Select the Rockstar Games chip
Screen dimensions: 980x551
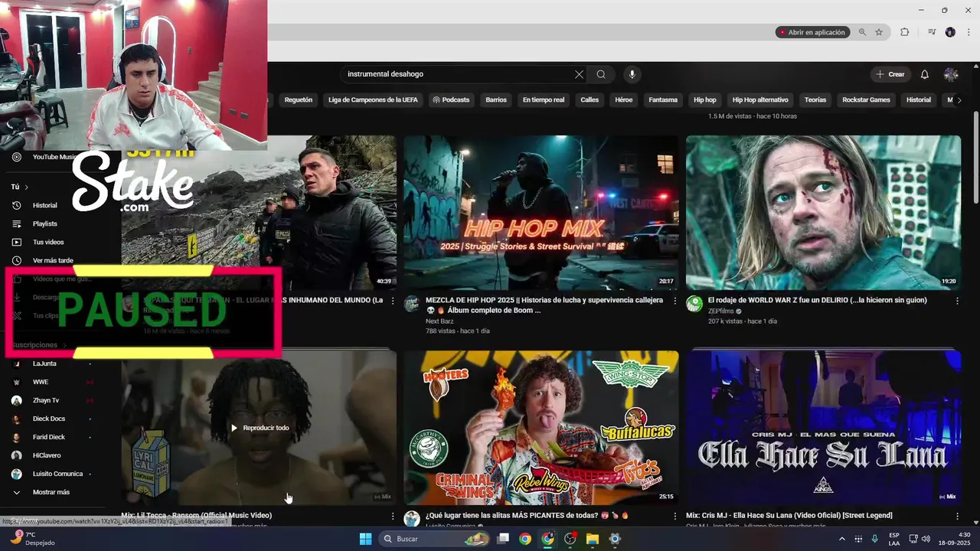[x=866, y=99]
